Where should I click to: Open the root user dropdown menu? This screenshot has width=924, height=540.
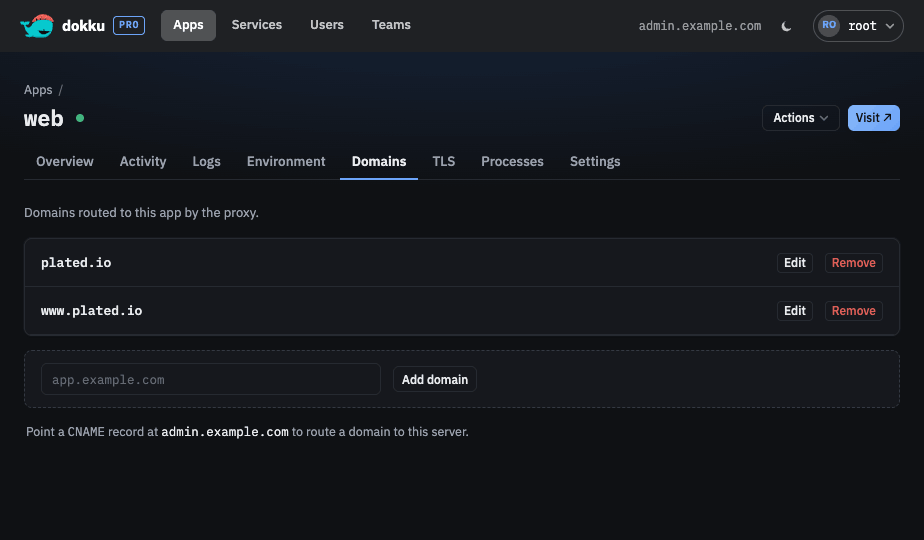858,26
